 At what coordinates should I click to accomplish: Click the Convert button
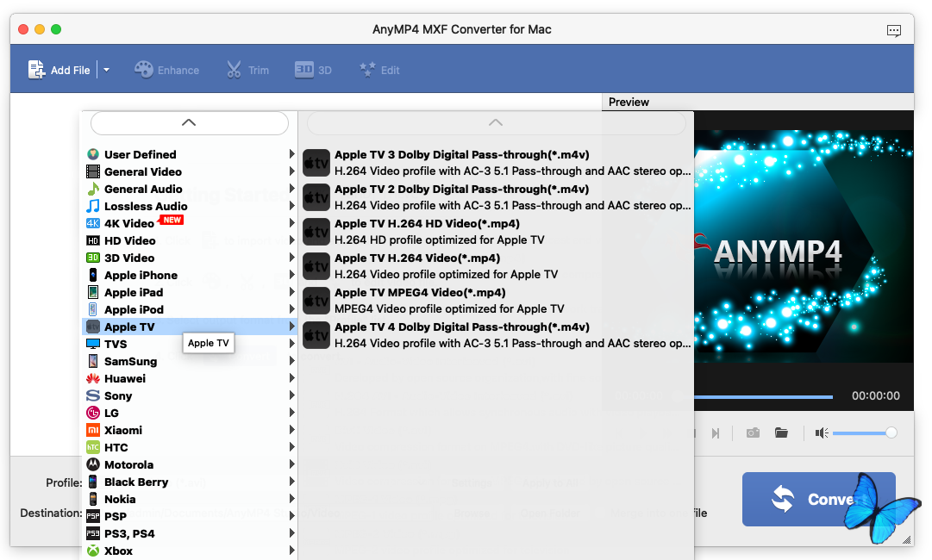click(818, 499)
